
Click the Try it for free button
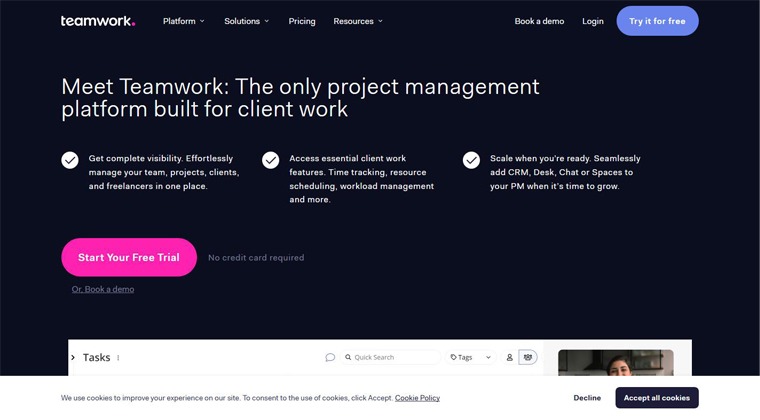tap(657, 21)
